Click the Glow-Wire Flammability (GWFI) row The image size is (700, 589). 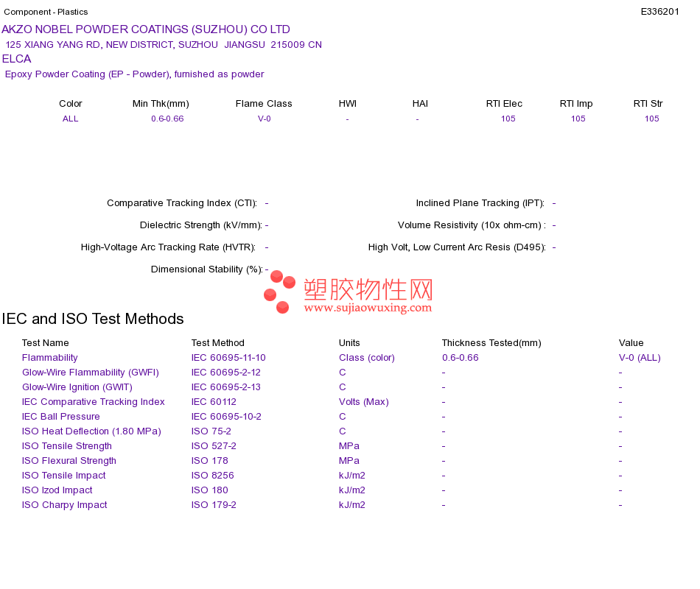[x=91, y=372]
